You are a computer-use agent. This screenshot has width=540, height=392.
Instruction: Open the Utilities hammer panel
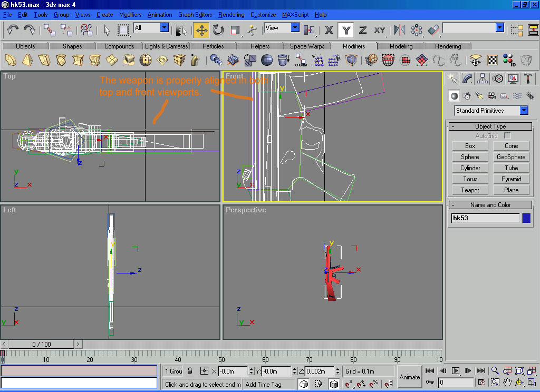[528, 79]
